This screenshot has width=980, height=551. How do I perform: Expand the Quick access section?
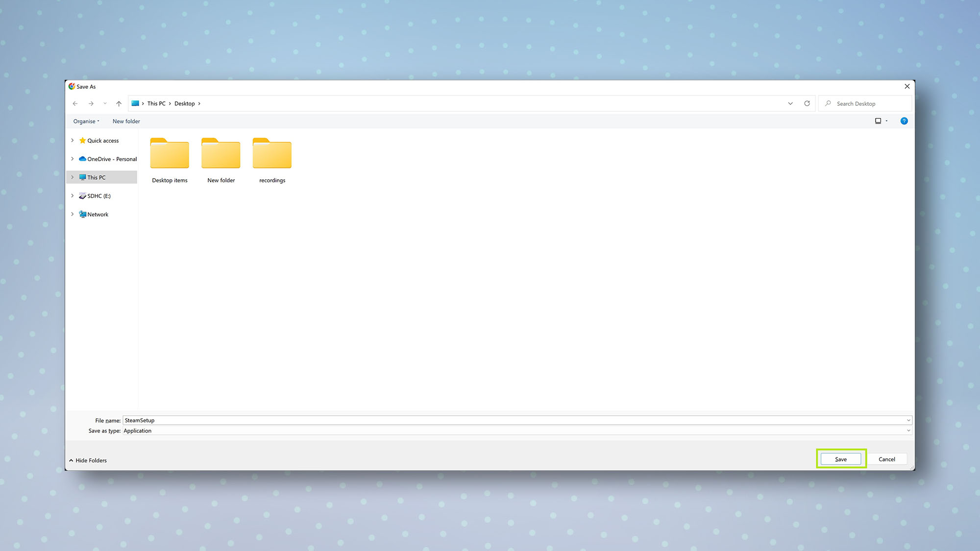point(72,140)
